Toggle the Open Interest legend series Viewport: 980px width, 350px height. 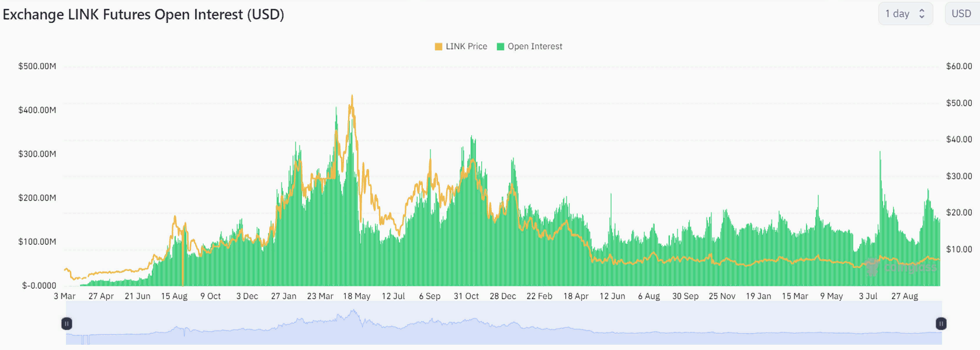[x=534, y=46]
